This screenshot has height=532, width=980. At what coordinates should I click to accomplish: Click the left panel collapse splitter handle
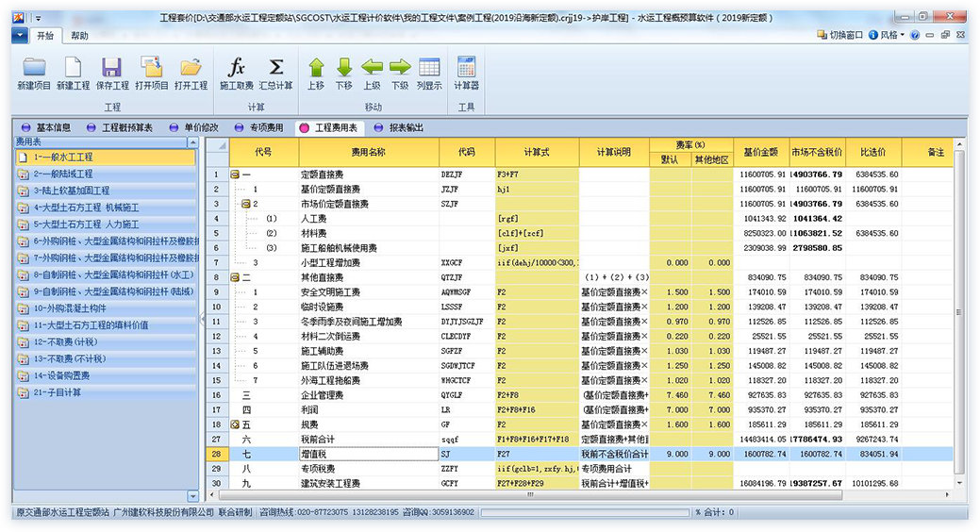coord(202,320)
